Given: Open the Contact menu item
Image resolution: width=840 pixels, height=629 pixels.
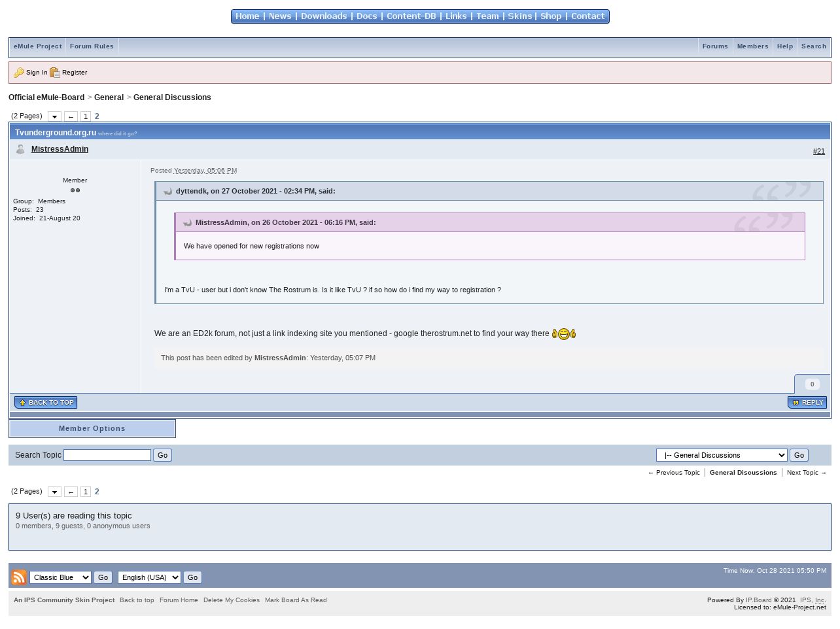Looking at the screenshot, I should [x=588, y=16].
